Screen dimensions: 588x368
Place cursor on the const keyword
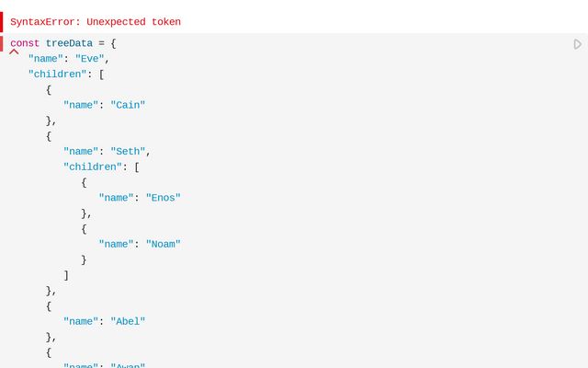(25, 43)
